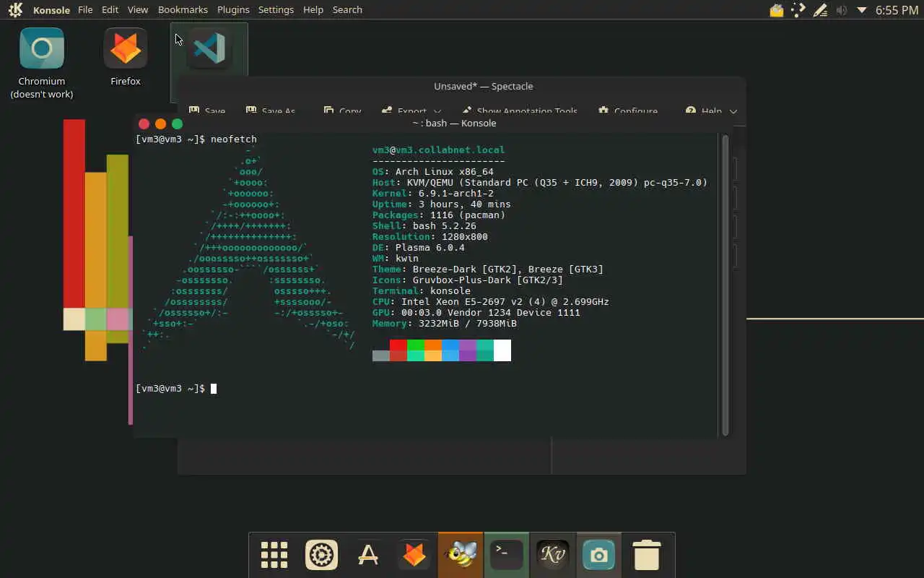This screenshot has width=924, height=578.
Task: Switch to Spectacle camera icon in dock
Action: (x=598, y=555)
